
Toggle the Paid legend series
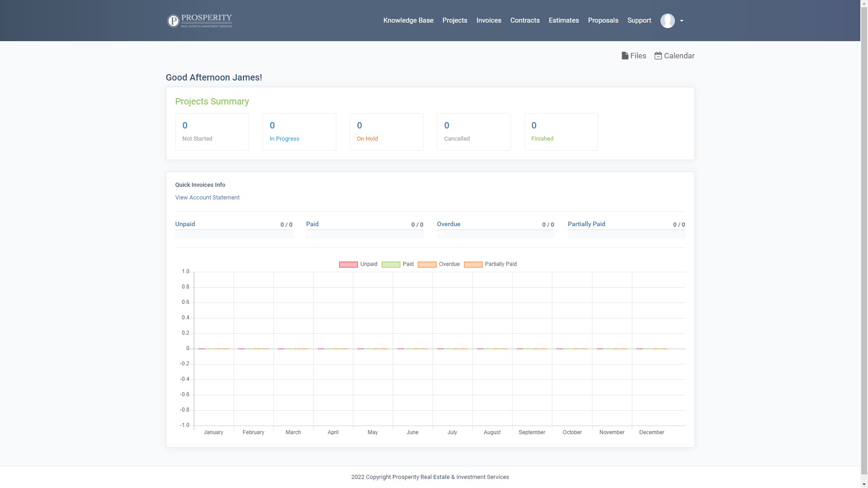pos(397,264)
